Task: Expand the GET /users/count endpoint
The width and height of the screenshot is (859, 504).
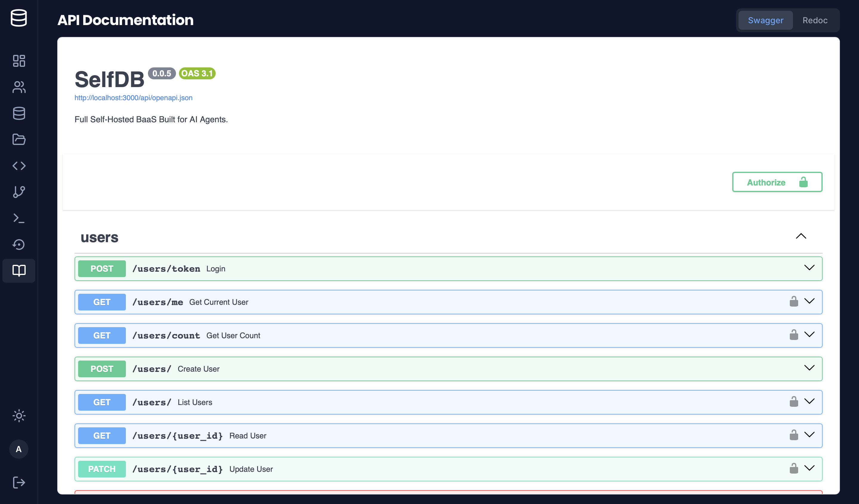Action: [809, 335]
